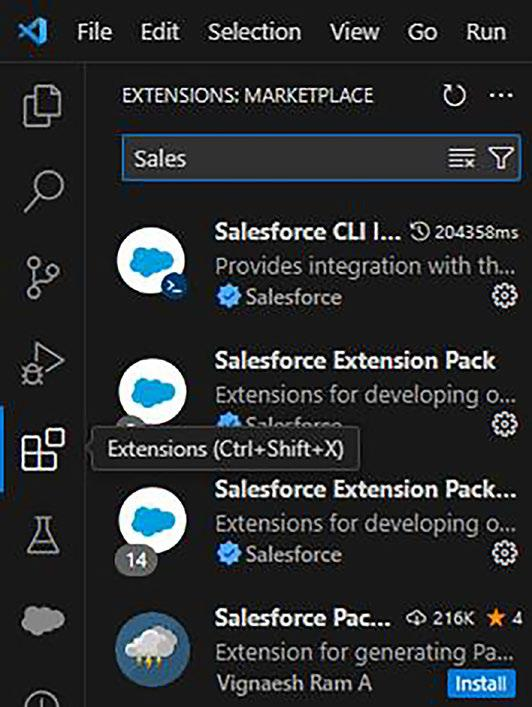Open the Testing flask icon
Image resolution: width=532 pixels, height=707 pixels.
point(43,535)
